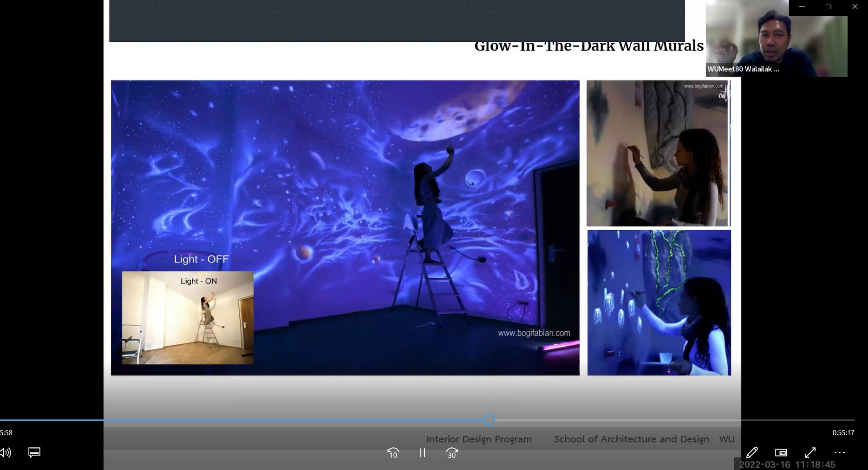The image size is (868, 470).
Task: Close the video player window
Action: pos(855,7)
